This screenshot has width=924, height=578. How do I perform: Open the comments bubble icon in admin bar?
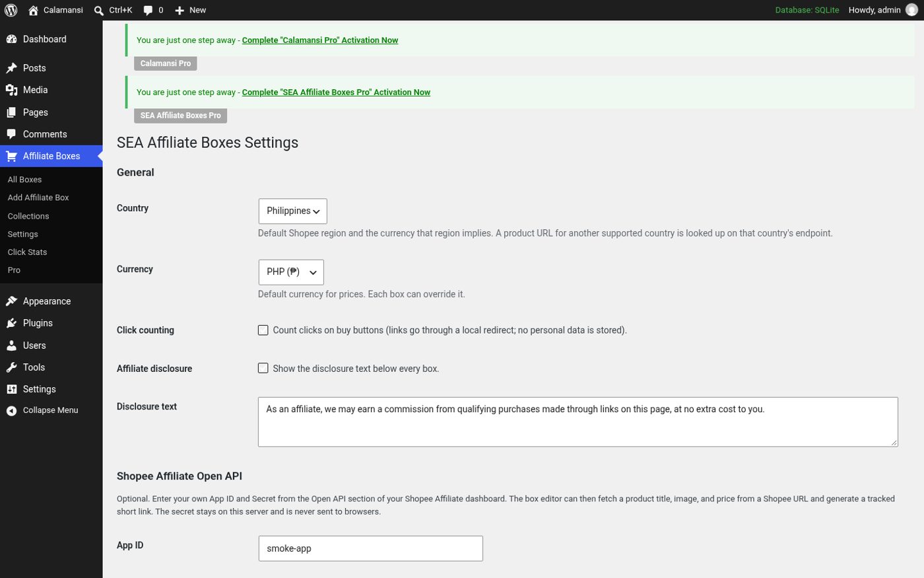(x=148, y=10)
